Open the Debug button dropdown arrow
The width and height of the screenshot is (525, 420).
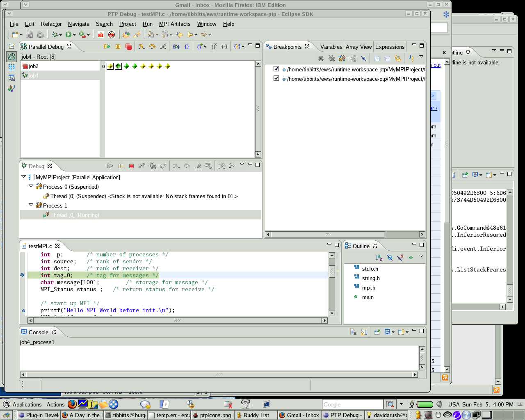coord(60,35)
